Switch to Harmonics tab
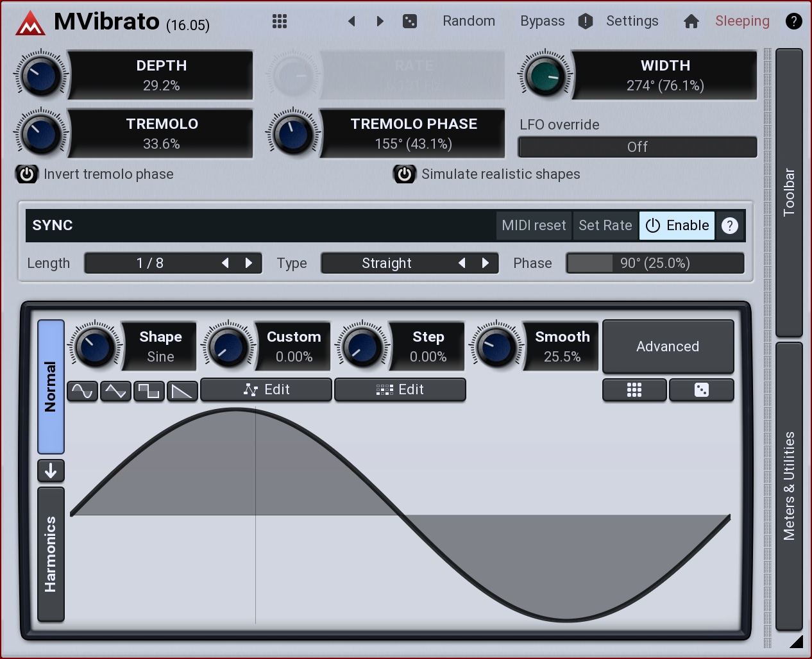The height and width of the screenshot is (659, 812). point(51,555)
